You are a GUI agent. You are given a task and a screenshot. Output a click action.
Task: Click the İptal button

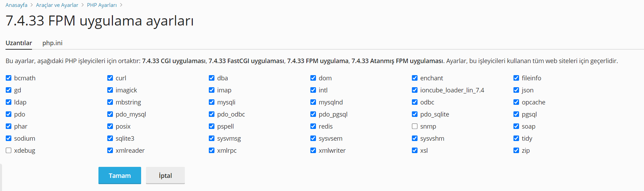tap(165, 175)
